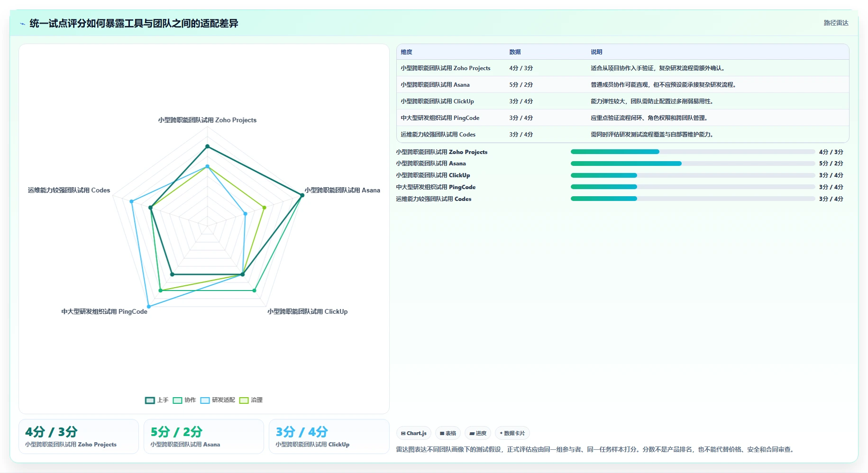Viewport: 868px width, 473px height.
Task: Select the Chart.js tag chip
Action: tap(413, 433)
